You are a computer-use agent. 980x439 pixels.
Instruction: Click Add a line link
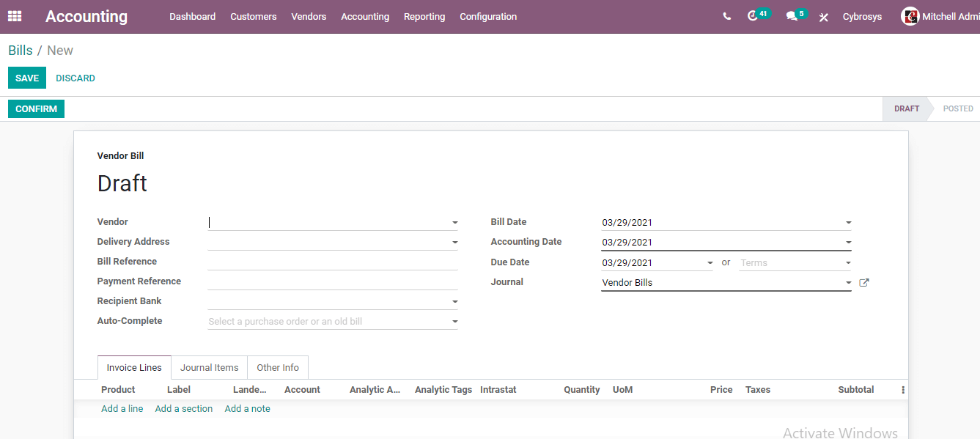(122, 409)
